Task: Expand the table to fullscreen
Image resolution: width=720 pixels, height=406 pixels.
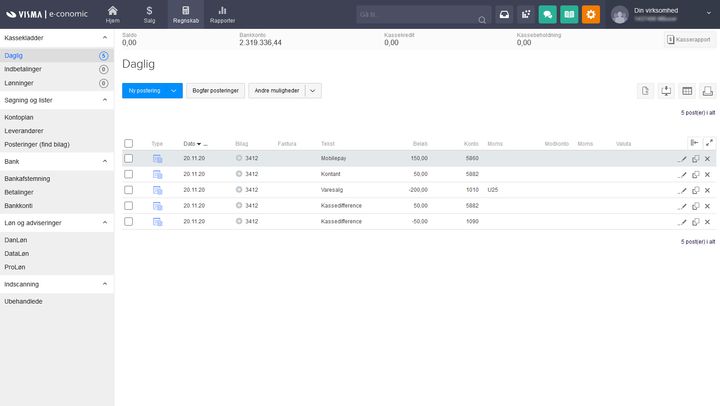Action: pyautogui.click(x=708, y=143)
